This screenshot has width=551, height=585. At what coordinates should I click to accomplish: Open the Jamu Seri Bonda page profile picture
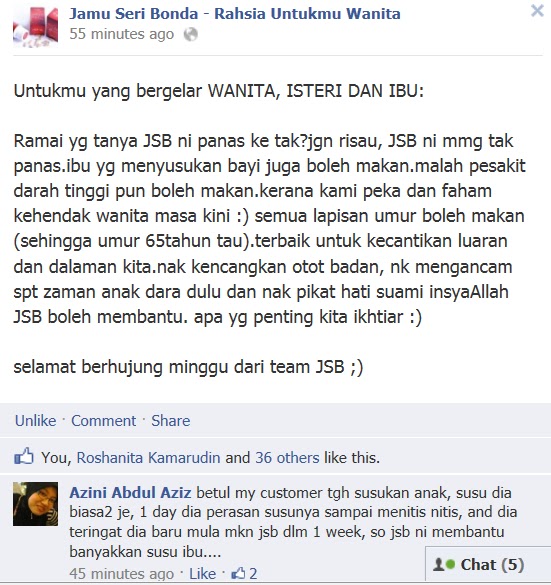(35, 26)
